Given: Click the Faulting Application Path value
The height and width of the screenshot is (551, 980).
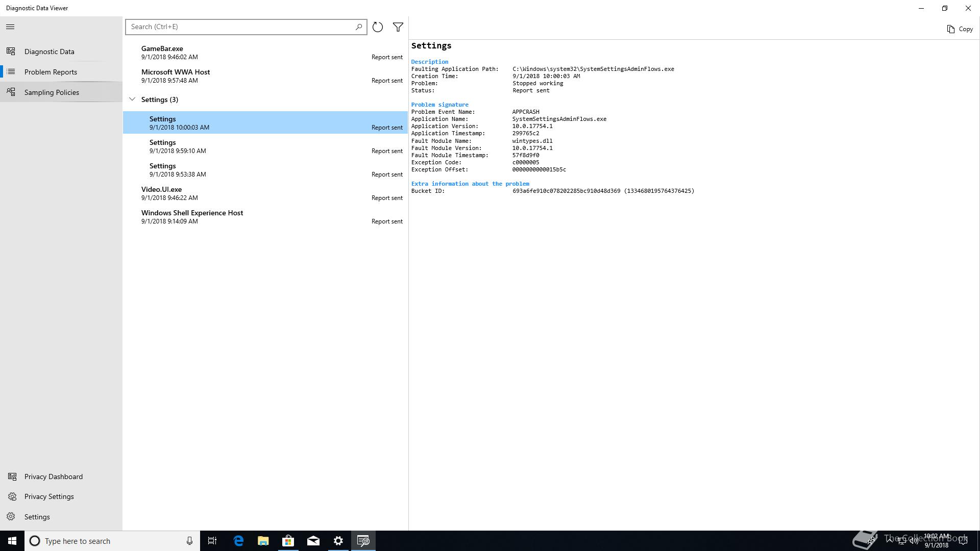Looking at the screenshot, I should click(x=593, y=69).
